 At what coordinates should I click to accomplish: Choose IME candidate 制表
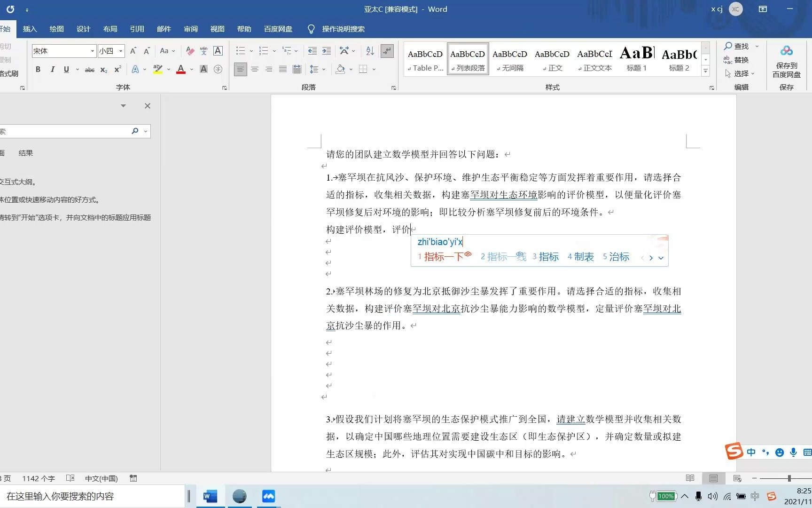[580, 256]
